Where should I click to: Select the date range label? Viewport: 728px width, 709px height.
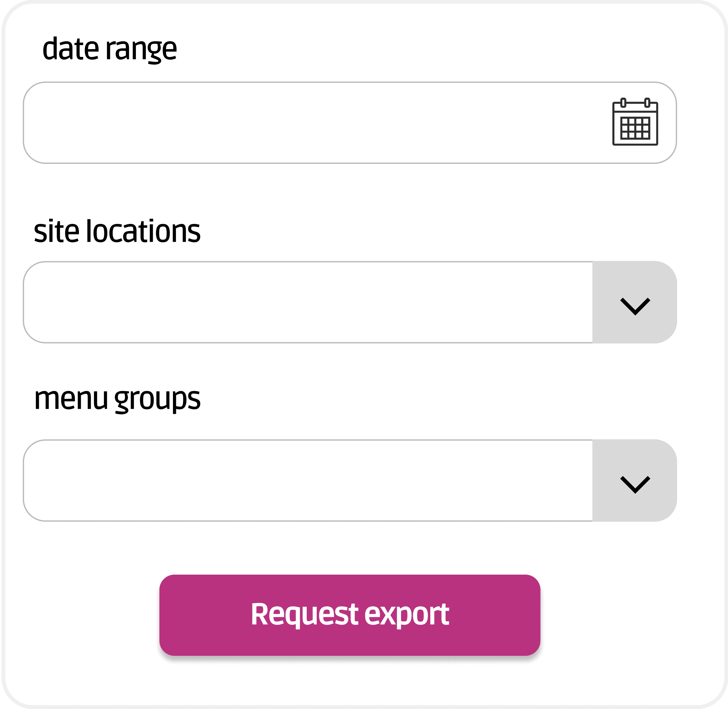coord(109,49)
